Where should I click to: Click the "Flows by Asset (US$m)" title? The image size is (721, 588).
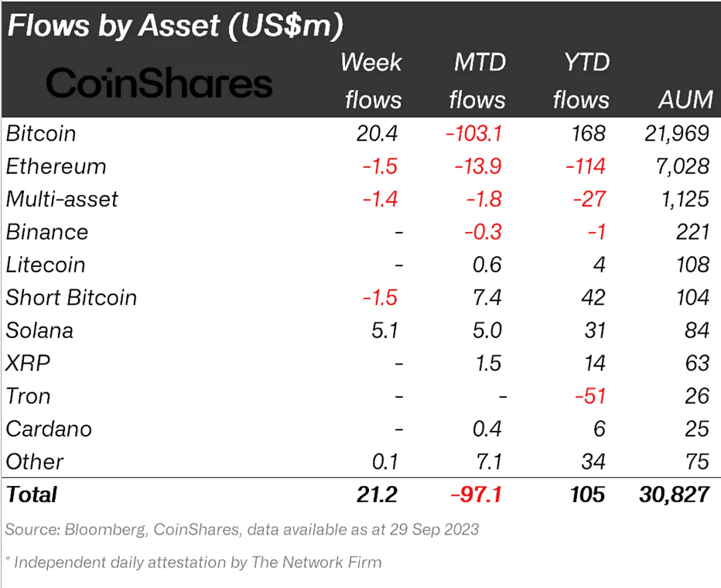click(x=175, y=26)
